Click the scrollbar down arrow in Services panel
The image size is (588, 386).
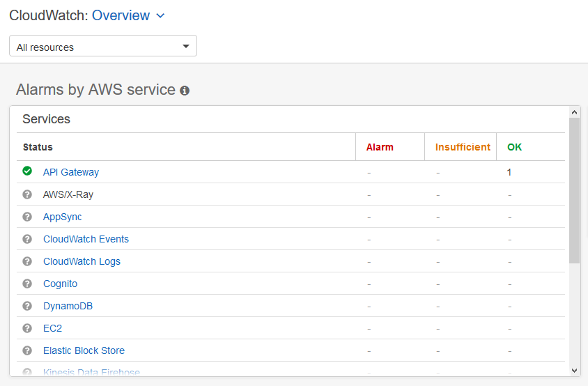click(x=574, y=371)
